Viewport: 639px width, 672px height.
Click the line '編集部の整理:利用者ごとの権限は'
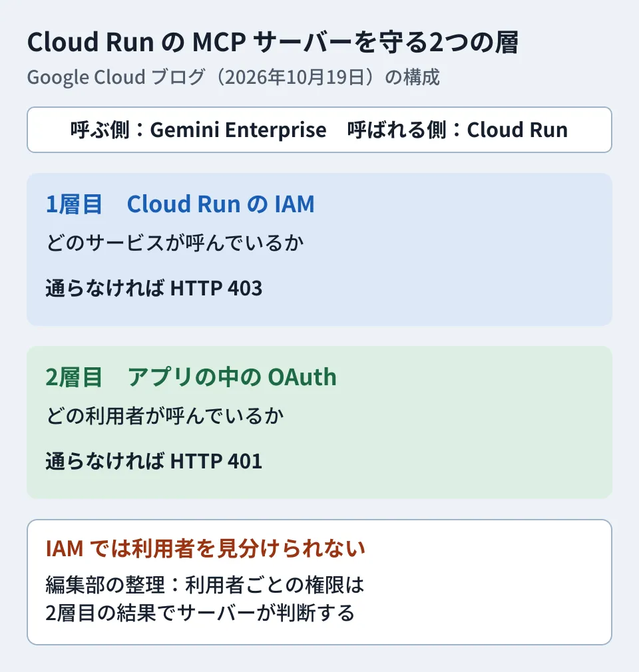coord(205,585)
